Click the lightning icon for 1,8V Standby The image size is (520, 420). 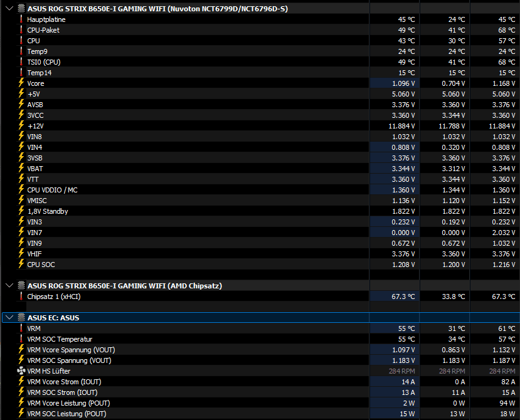21,211
